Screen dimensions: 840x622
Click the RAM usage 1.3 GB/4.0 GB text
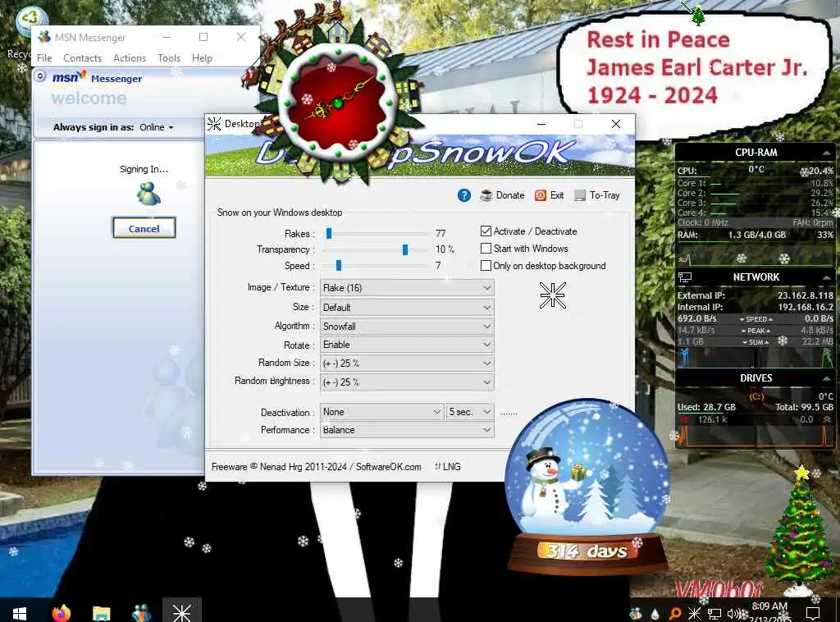[756, 235]
